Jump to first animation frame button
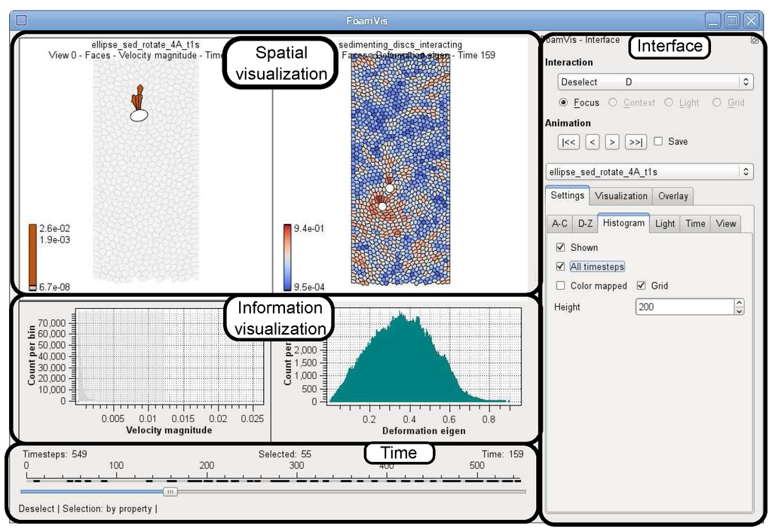The image size is (772, 532). click(x=568, y=142)
